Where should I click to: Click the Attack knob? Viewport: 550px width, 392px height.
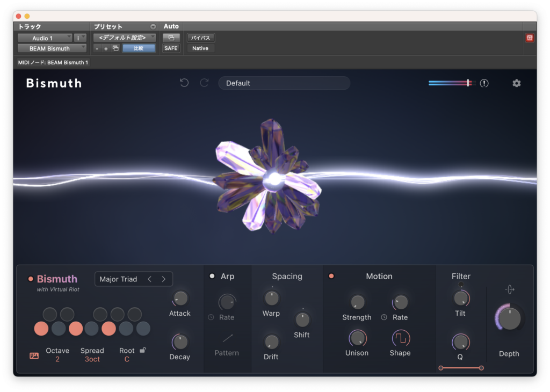coord(180,299)
